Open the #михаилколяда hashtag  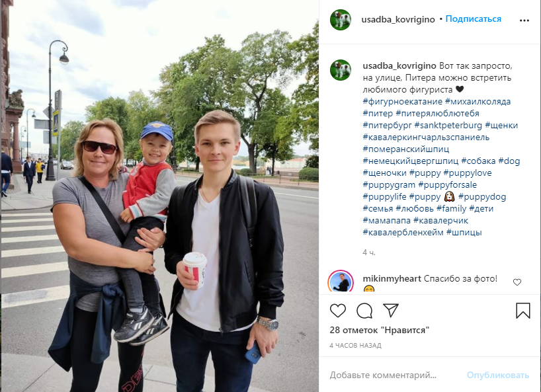tap(478, 101)
